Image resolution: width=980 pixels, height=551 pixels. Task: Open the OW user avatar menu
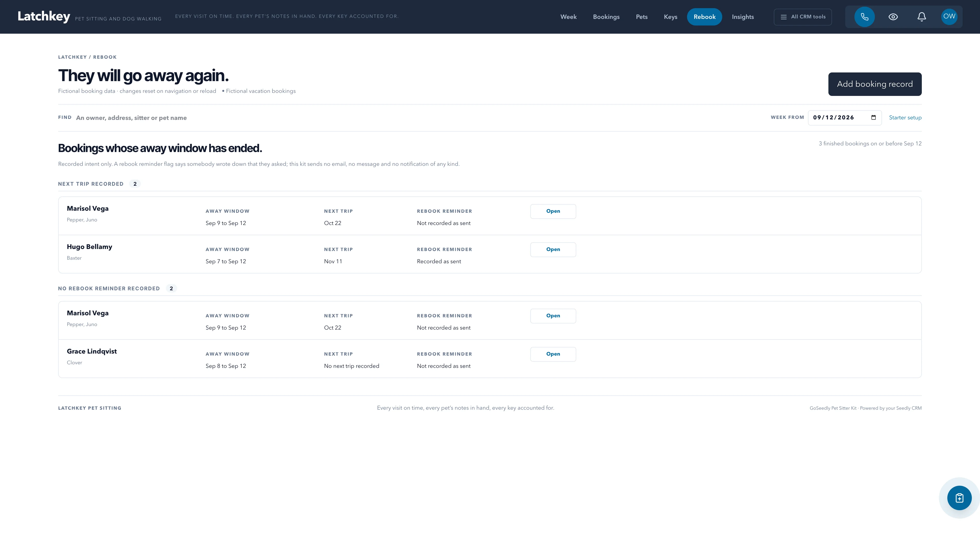[949, 16]
